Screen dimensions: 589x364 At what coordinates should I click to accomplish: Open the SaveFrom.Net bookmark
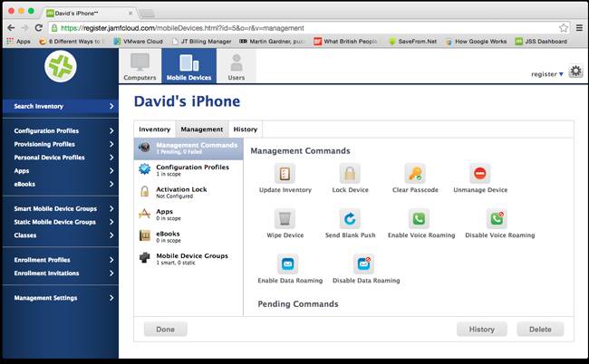412,42
